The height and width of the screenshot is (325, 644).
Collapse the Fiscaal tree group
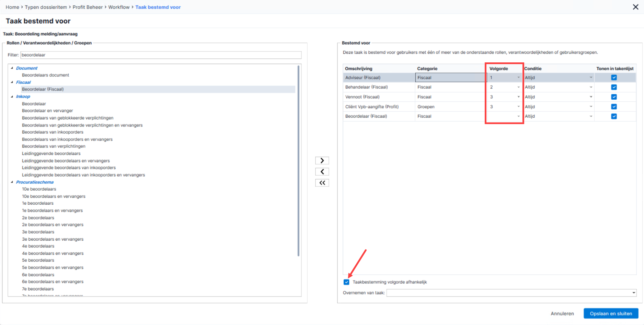point(12,82)
